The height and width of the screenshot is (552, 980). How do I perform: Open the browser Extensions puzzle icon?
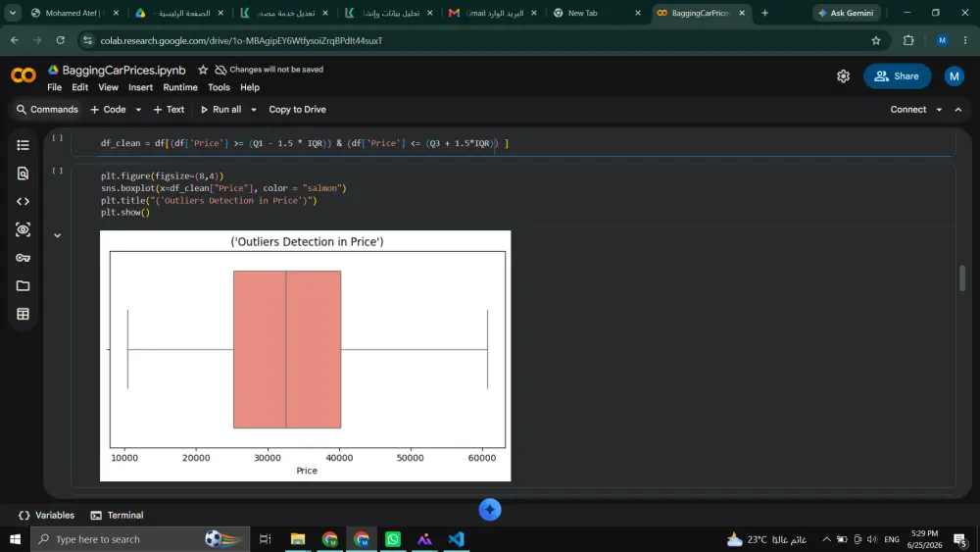[x=908, y=40]
